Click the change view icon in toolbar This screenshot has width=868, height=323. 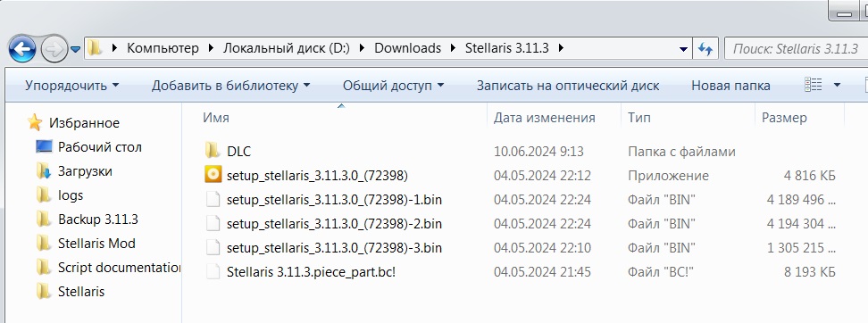pyautogui.click(x=813, y=85)
